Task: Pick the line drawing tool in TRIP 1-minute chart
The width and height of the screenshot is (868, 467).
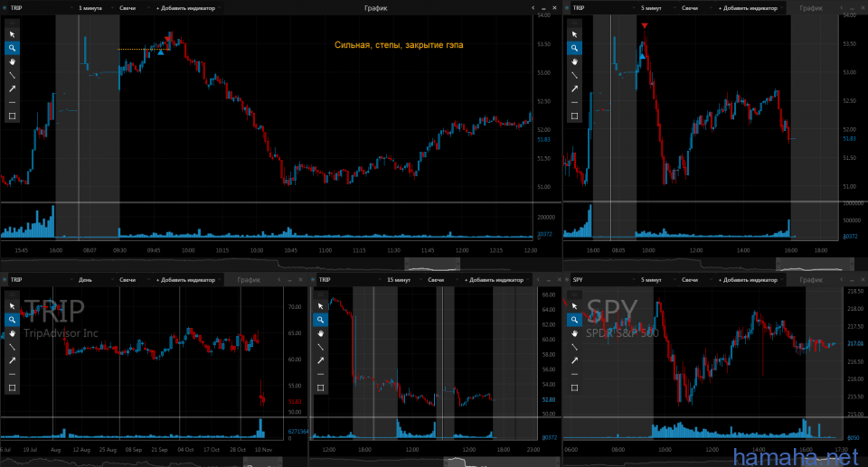Action: coord(12,75)
